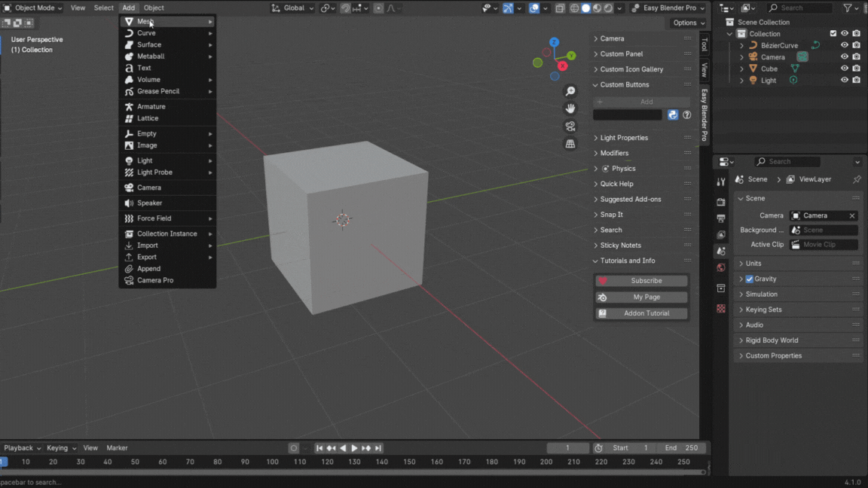Image resolution: width=868 pixels, height=488 pixels.
Task: Expand the BézierCurve tree item
Action: pyautogui.click(x=741, y=45)
